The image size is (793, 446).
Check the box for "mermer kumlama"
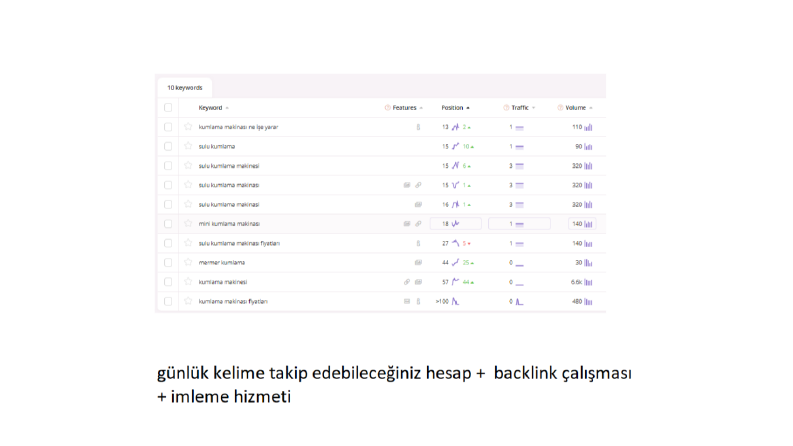tap(168, 262)
